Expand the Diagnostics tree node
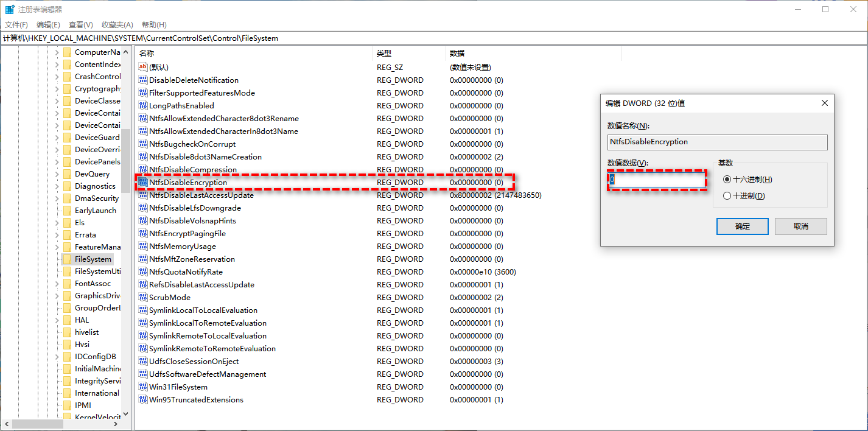The height and width of the screenshot is (431, 868). tap(57, 186)
